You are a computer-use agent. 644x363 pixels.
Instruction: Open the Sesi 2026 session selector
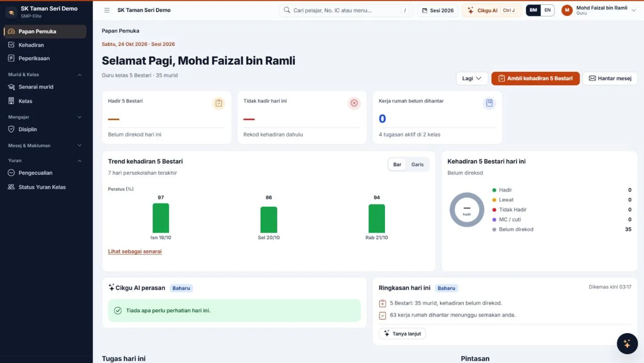438,10
